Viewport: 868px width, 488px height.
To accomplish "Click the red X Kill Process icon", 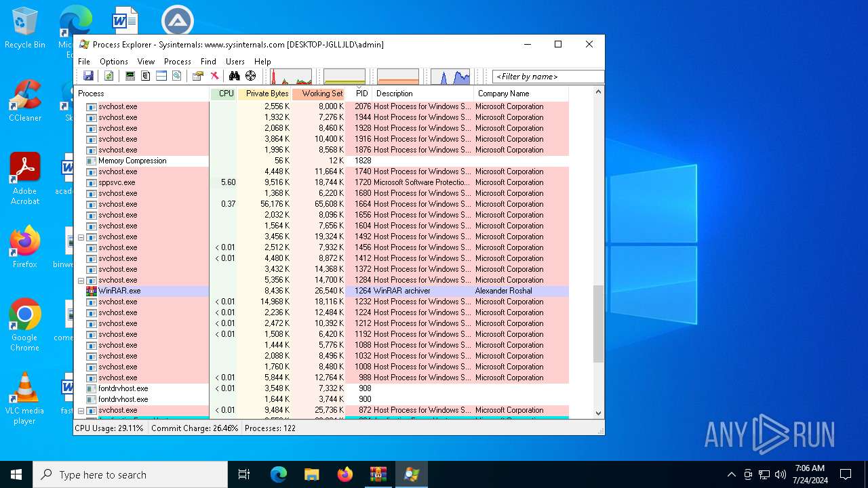I will 214,76.
